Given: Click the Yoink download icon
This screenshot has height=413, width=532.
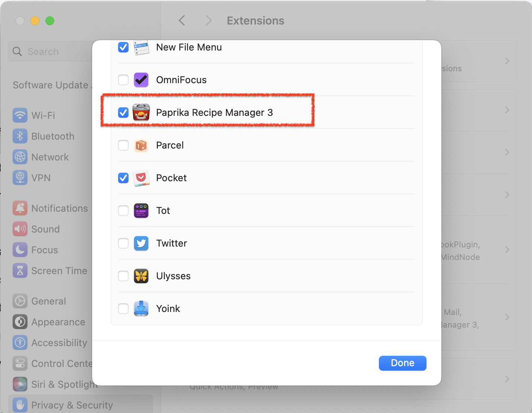Looking at the screenshot, I should tap(141, 309).
